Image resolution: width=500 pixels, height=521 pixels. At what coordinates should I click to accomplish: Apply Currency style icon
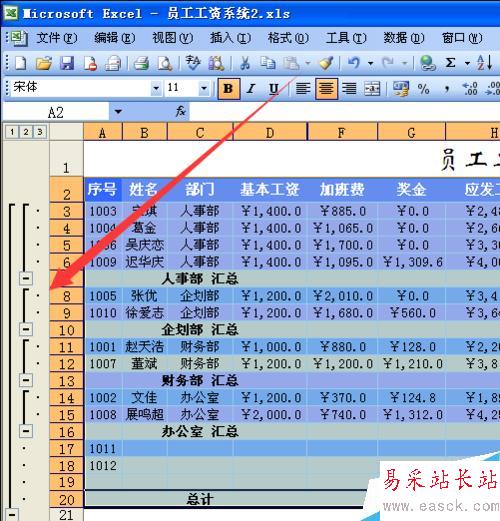pos(400,89)
